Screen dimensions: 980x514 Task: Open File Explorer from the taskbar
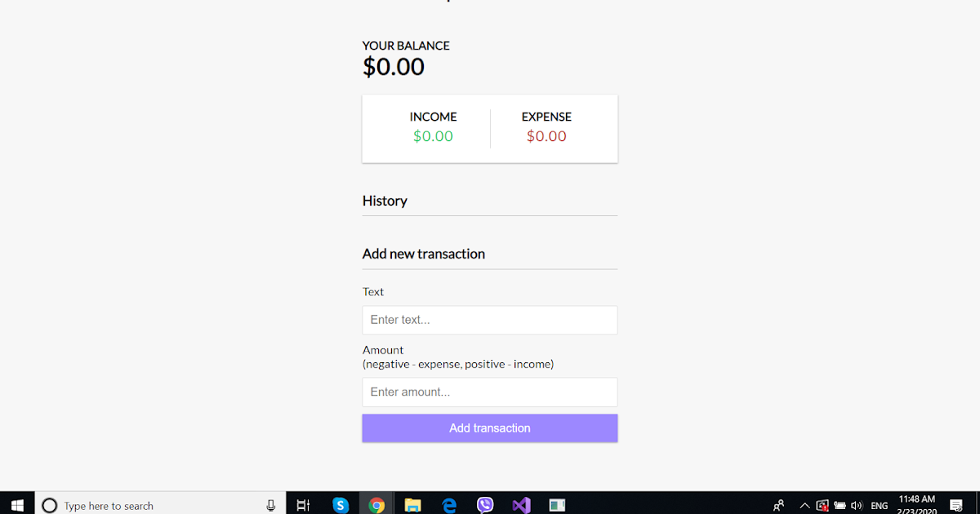(412, 504)
